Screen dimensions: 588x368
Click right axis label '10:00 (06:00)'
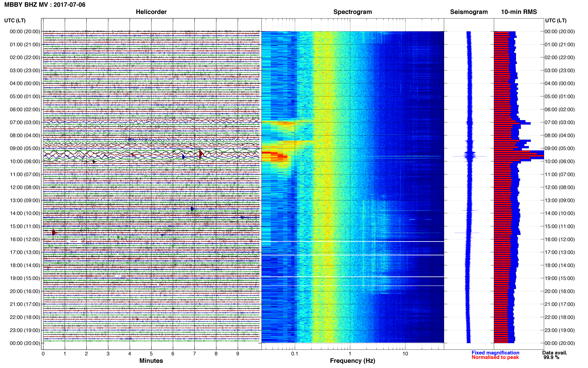[560, 161]
